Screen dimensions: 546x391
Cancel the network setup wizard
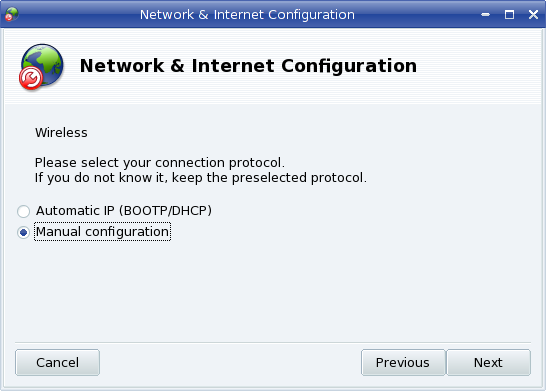(57, 362)
